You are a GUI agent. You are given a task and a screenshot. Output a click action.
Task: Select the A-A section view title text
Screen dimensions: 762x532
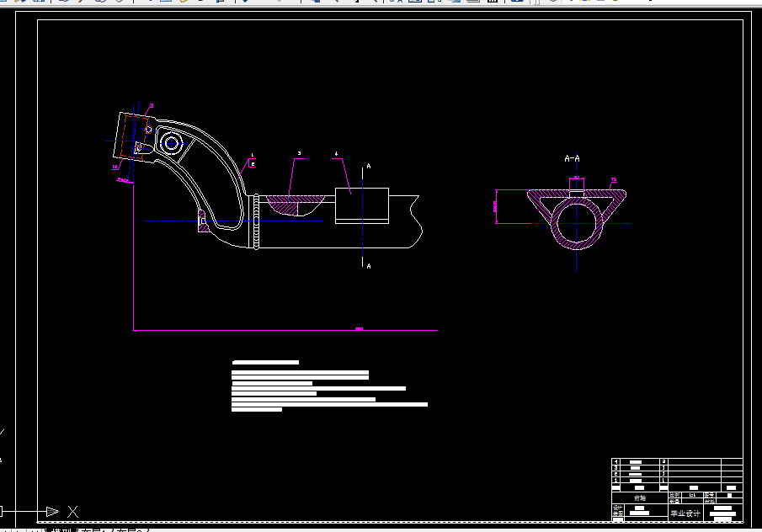click(572, 158)
